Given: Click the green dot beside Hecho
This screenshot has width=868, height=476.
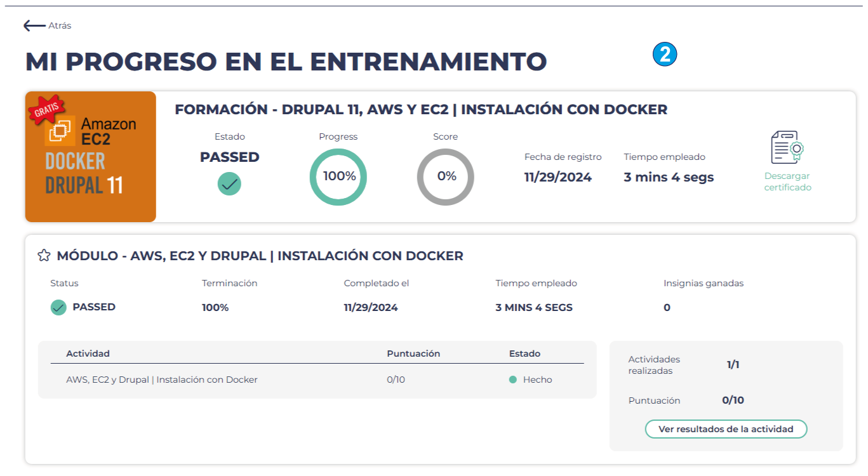Looking at the screenshot, I should (x=513, y=380).
